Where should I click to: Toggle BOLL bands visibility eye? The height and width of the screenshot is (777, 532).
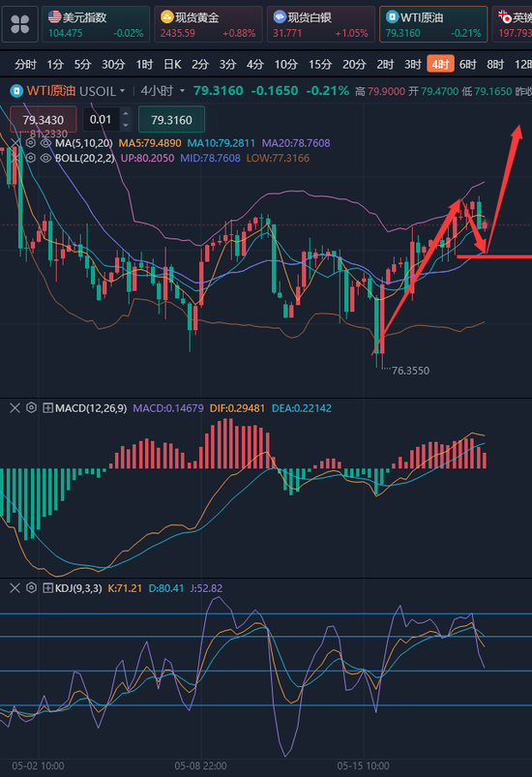pos(45,158)
